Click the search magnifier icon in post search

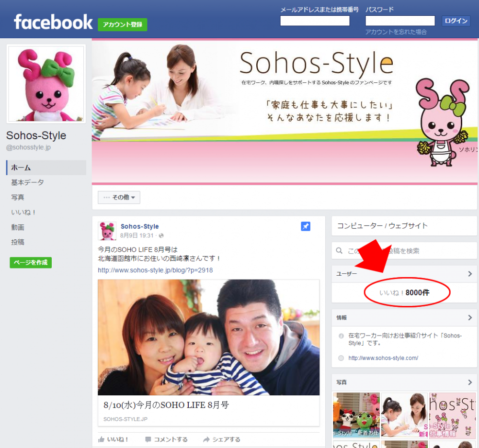339,250
